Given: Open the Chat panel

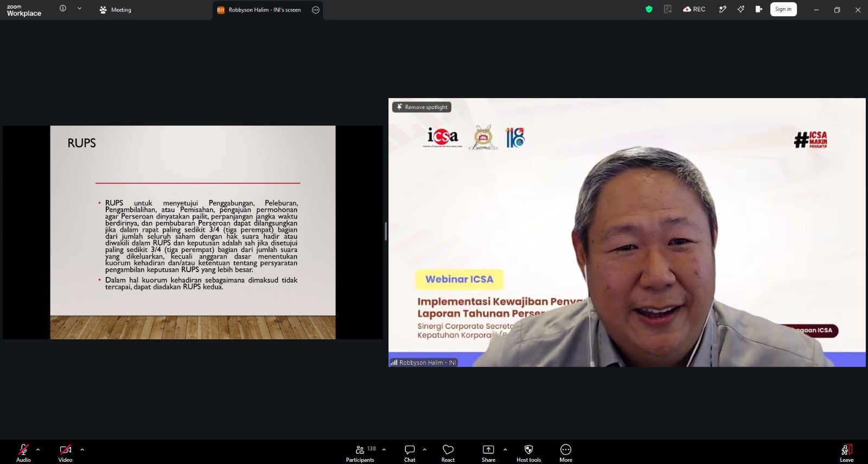Looking at the screenshot, I should click(410, 453).
